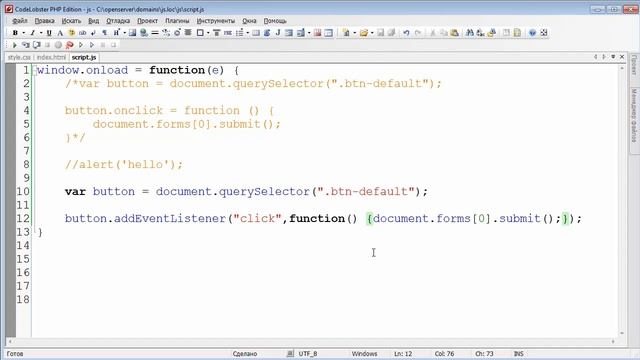The height and width of the screenshot is (360, 640).
Task: Click the red breakpoint icon in debug toolbar
Action: click(69, 45)
